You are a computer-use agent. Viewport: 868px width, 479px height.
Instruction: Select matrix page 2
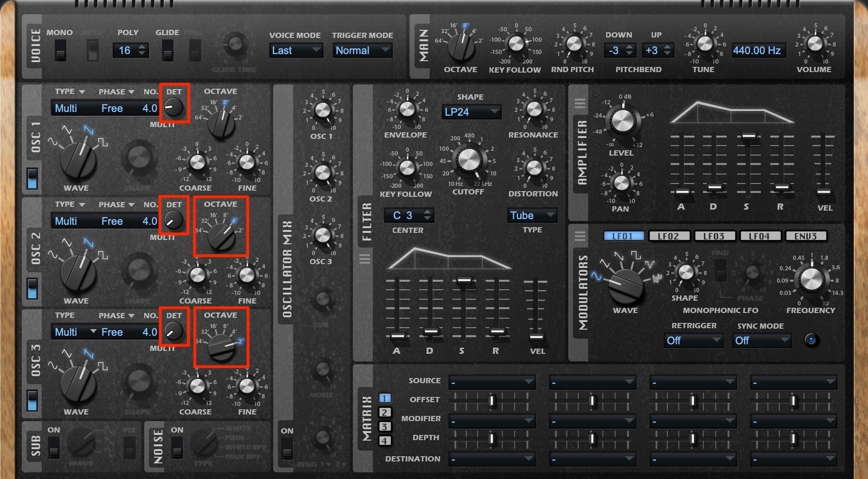point(385,413)
